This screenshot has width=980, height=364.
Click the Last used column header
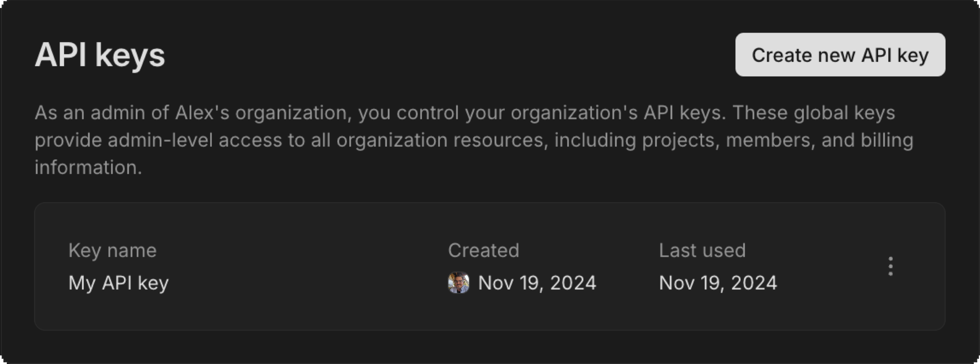pyautogui.click(x=702, y=251)
